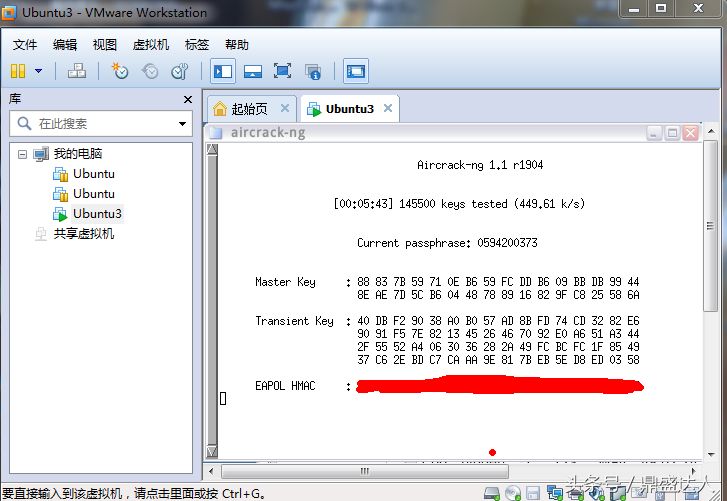
Task: Click the VM view vertical scrollbar down arrow
Action: [711, 455]
